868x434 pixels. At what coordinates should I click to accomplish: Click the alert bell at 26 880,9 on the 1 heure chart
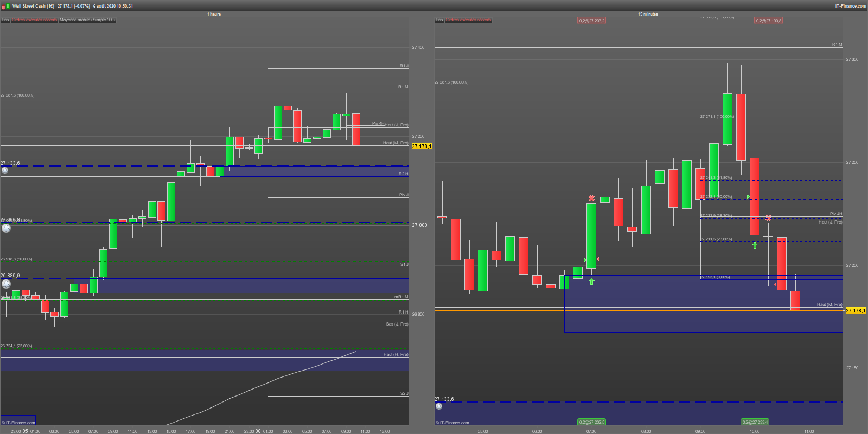tap(6, 284)
